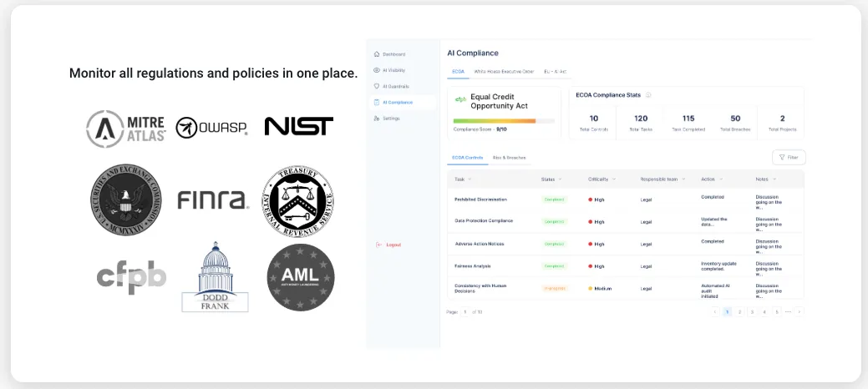
Task: Open the Responsible team column dropdown arrow
Action: click(x=683, y=179)
